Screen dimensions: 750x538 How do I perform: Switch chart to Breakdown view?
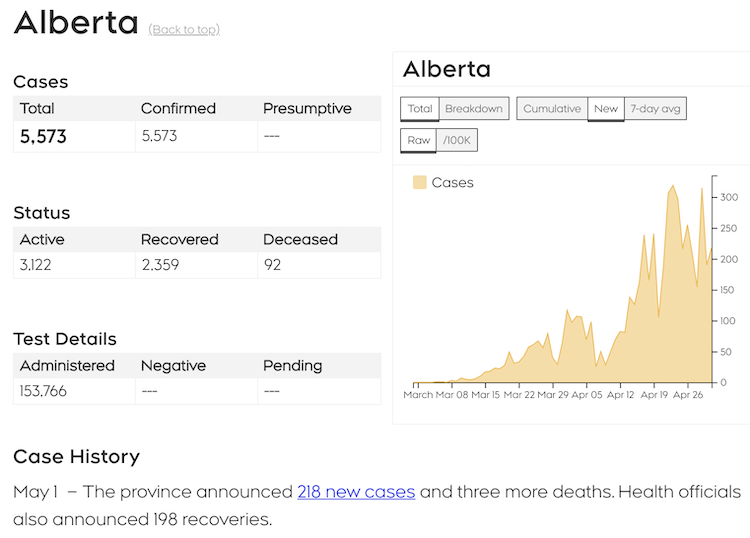(473, 108)
